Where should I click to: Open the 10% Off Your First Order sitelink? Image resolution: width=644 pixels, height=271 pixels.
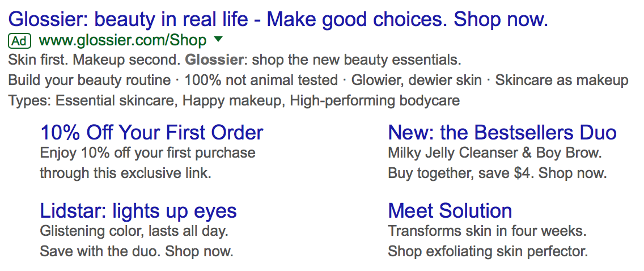[151, 133]
